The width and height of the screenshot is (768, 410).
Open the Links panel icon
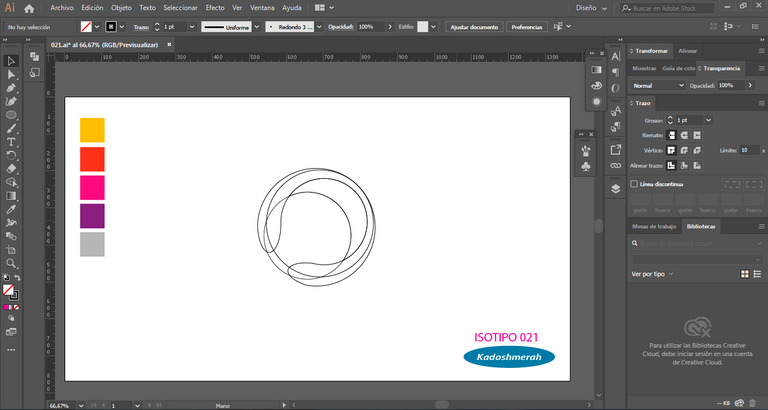point(616,166)
